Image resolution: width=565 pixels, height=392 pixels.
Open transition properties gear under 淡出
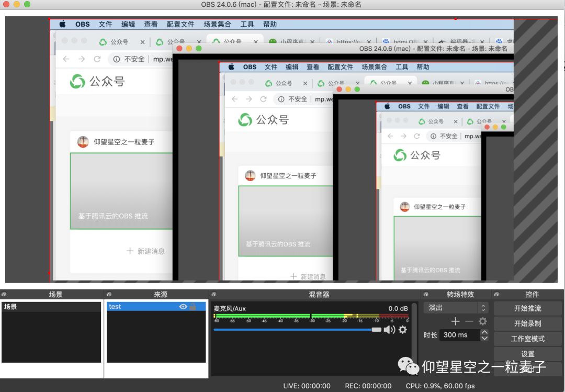click(x=482, y=321)
